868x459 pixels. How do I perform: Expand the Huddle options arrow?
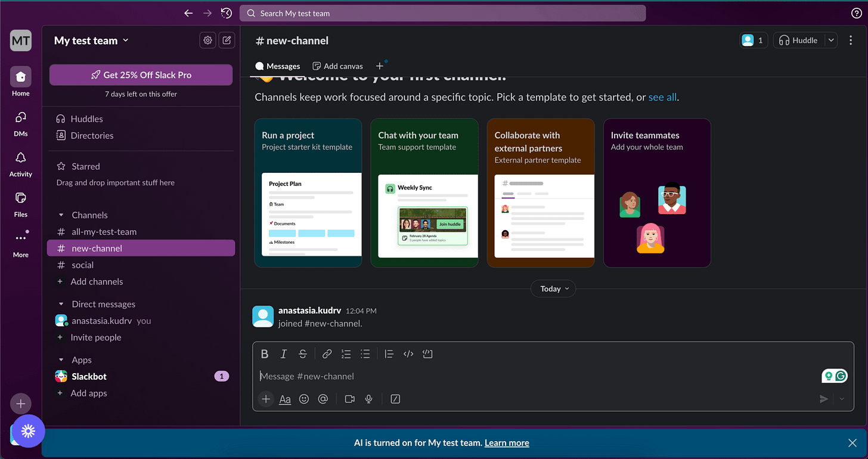(x=830, y=41)
